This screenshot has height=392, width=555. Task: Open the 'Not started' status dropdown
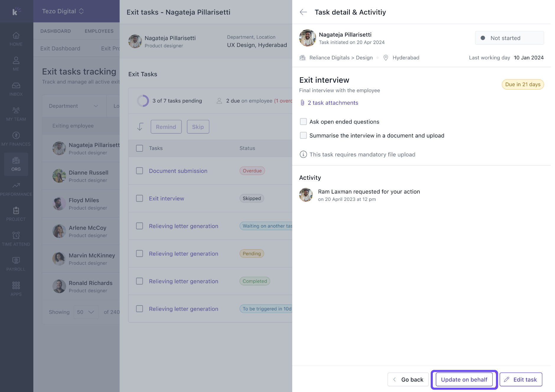[x=509, y=38]
